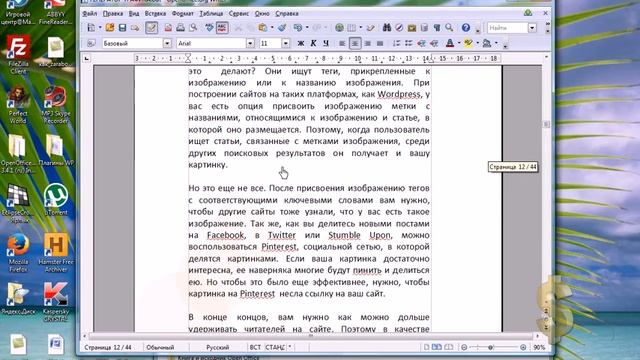Toggle italic К formatting

pyautogui.click(x=313, y=43)
